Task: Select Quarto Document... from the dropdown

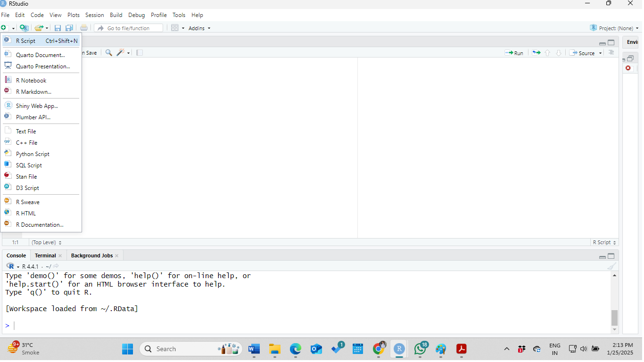Action: (x=41, y=55)
